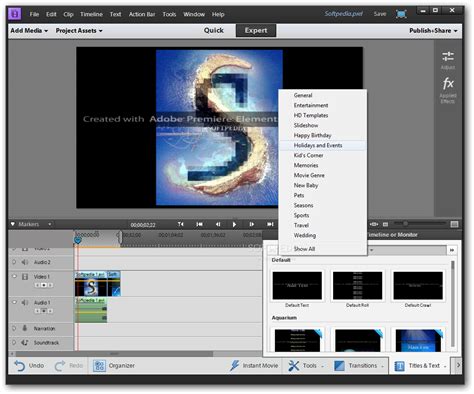This screenshot has width=474, height=394.
Task: Switch to Expert view mode
Action: (x=256, y=30)
